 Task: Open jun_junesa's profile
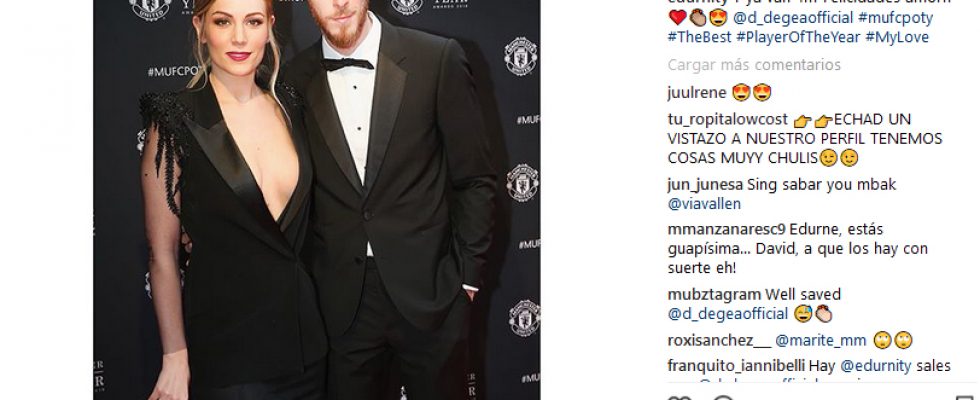(x=705, y=185)
